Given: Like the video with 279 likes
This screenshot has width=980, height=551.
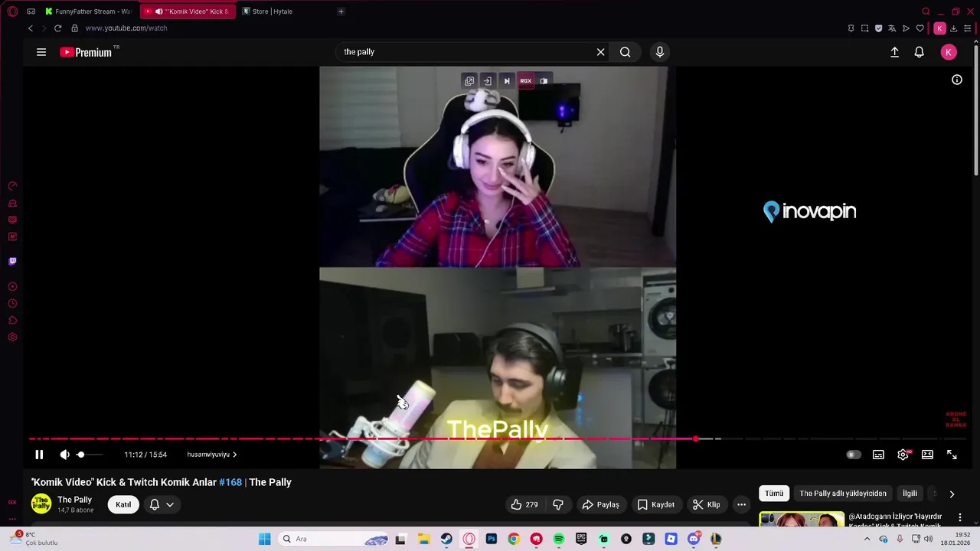Looking at the screenshot, I should (x=524, y=504).
